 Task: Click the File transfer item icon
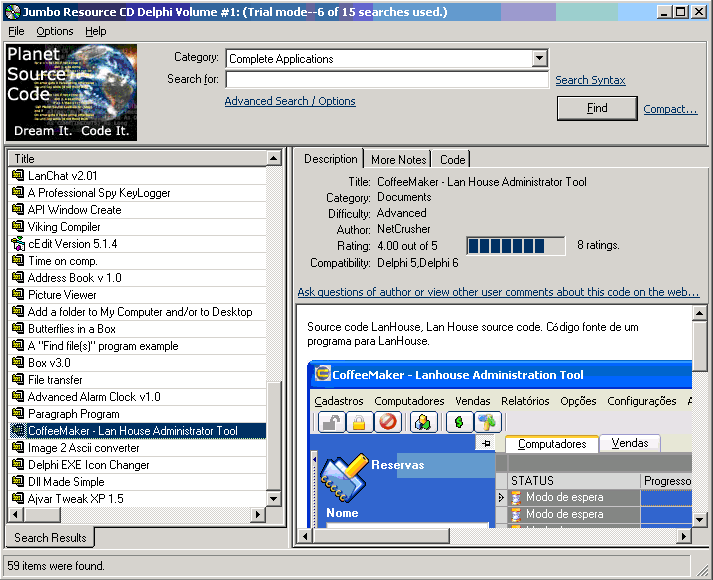pos(18,379)
